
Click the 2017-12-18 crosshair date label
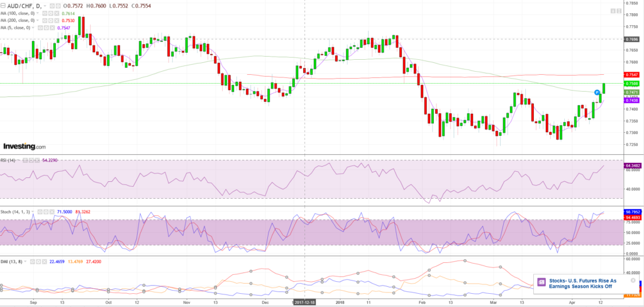pyautogui.click(x=304, y=302)
